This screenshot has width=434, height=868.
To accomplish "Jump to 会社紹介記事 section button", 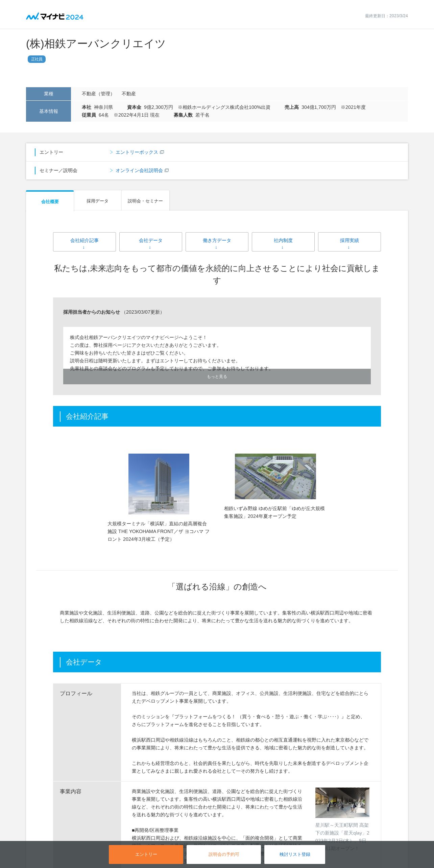I will (x=85, y=242).
